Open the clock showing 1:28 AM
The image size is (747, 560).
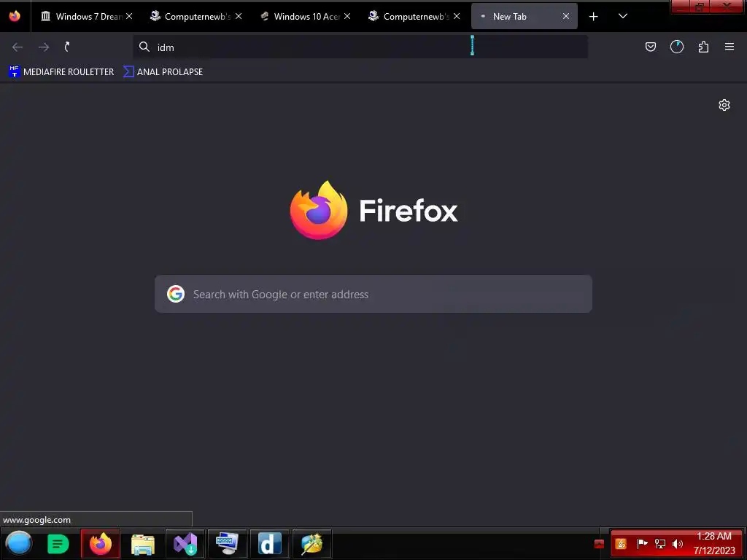(714, 543)
